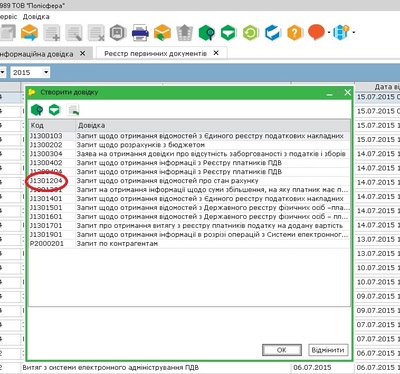Click the grey trash bin toolbar icon
400x374 pixels.
click(184, 33)
